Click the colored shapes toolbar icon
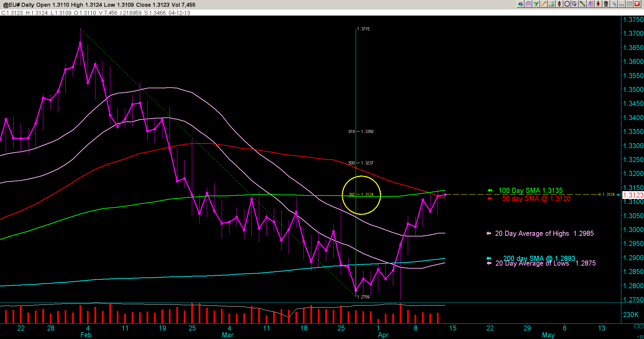Image resolution: width=644 pixels, height=339 pixels. coord(520,4)
